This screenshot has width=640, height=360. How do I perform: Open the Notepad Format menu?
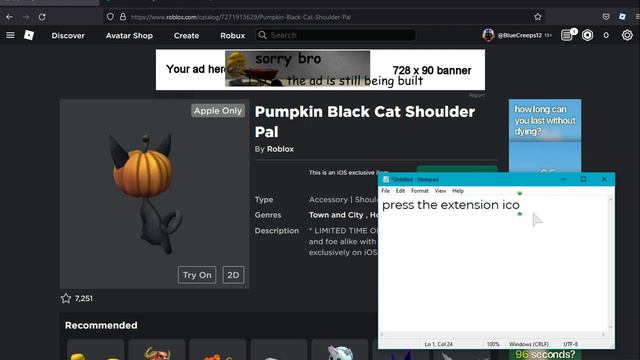[x=420, y=191]
